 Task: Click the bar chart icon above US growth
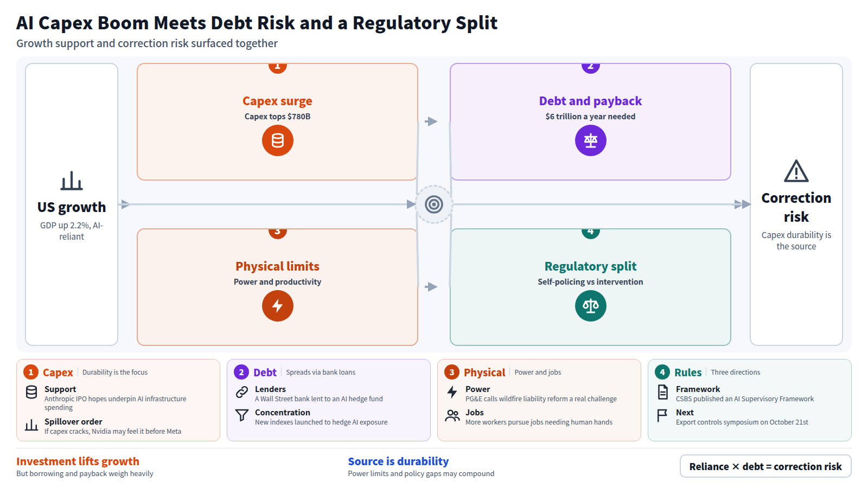click(72, 181)
